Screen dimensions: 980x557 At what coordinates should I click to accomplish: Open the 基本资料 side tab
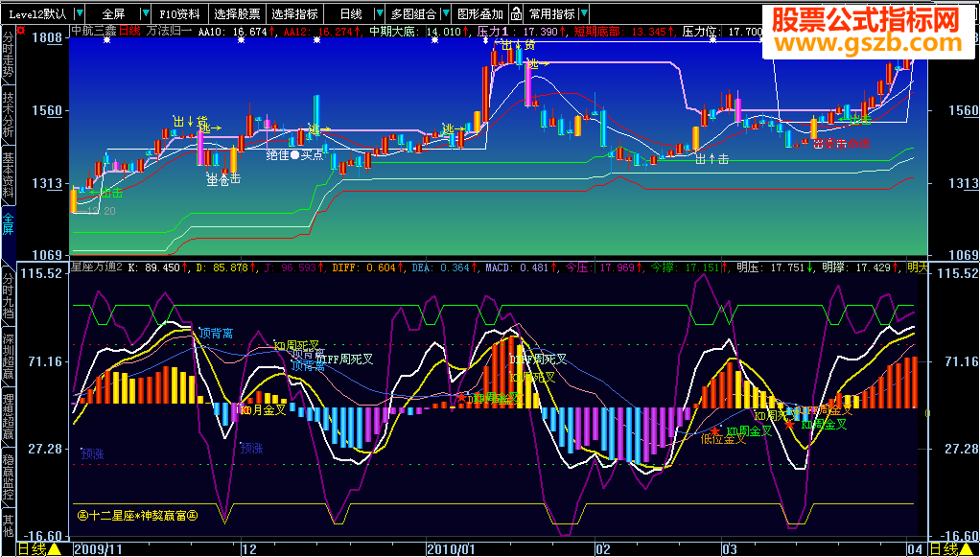8,174
